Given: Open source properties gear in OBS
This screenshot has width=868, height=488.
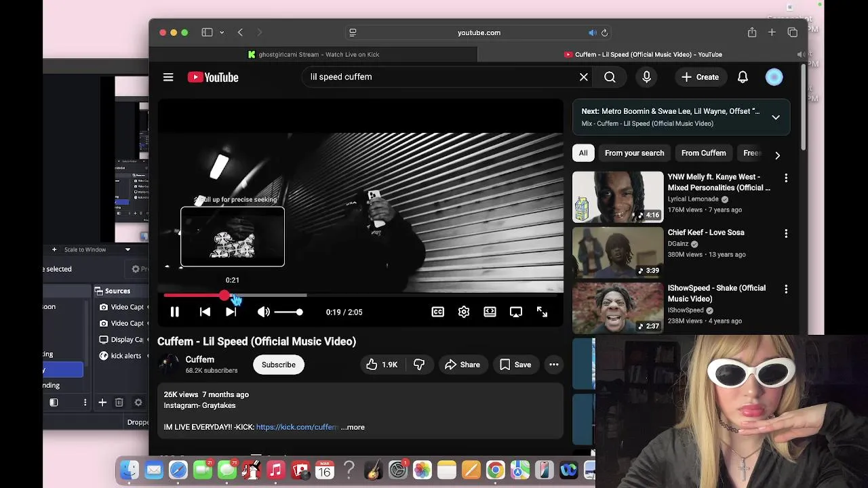Looking at the screenshot, I should 138,403.
